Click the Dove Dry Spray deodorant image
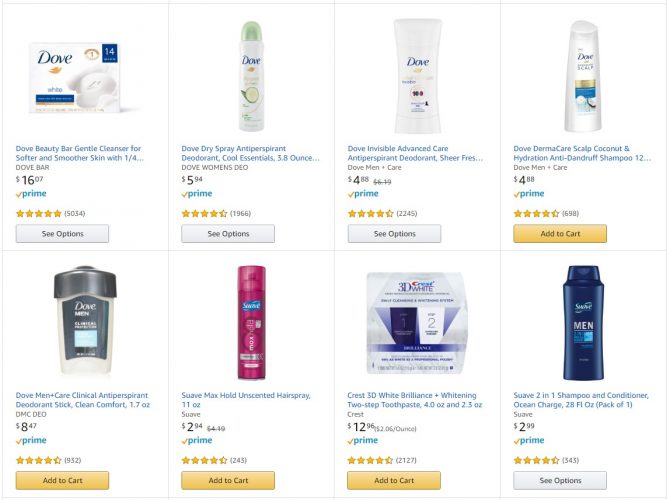Image resolution: width=670 pixels, height=500 pixels. pos(251,76)
